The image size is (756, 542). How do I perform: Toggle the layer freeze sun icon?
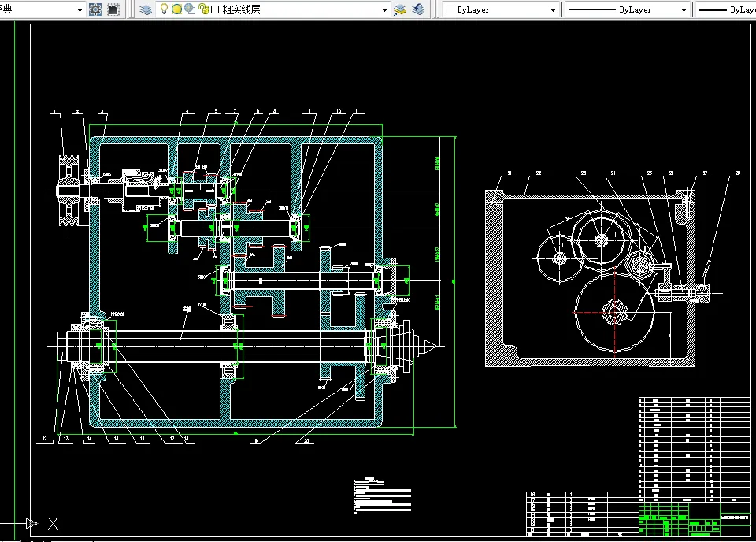176,9
